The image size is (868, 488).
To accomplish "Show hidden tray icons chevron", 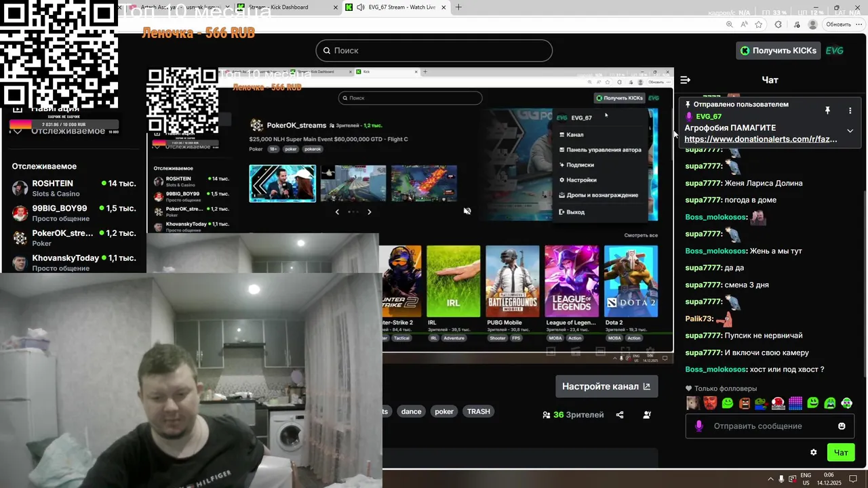I will point(770,479).
